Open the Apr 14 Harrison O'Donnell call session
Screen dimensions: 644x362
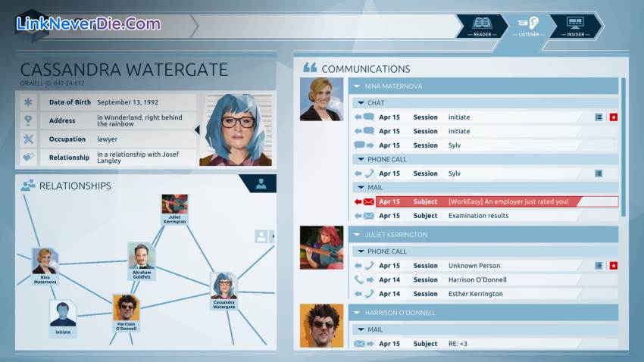(485, 280)
